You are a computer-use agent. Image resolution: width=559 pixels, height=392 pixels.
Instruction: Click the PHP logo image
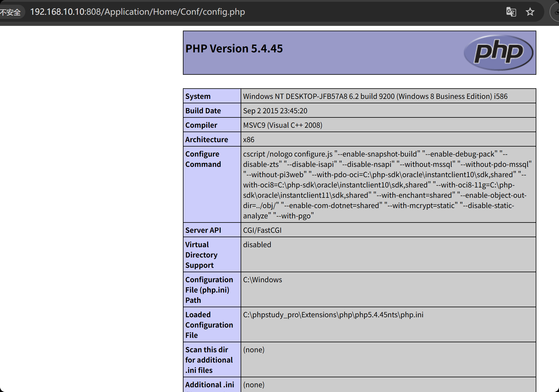tap(498, 53)
